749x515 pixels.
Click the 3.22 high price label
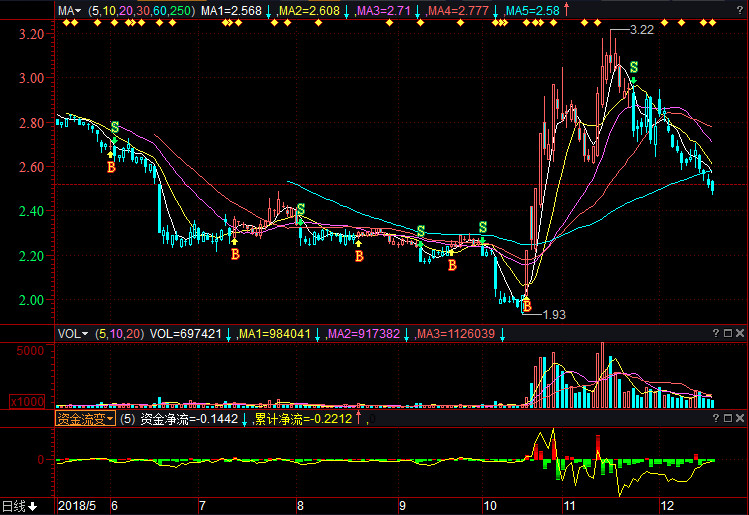coord(642,30)
